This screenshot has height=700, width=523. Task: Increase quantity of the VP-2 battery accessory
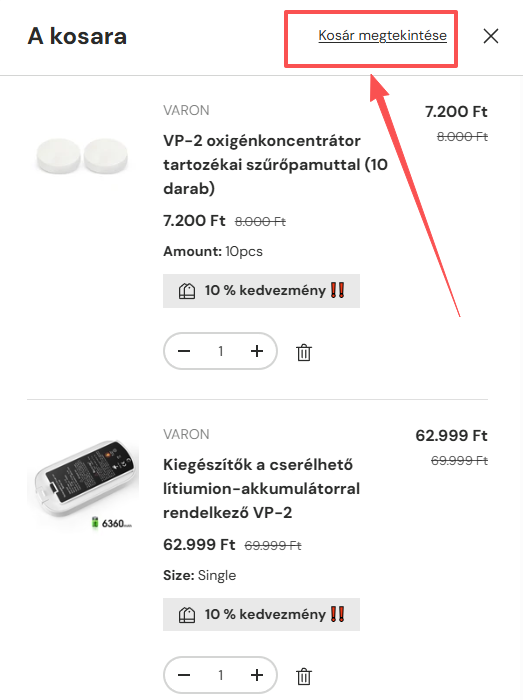coord(257,675)
